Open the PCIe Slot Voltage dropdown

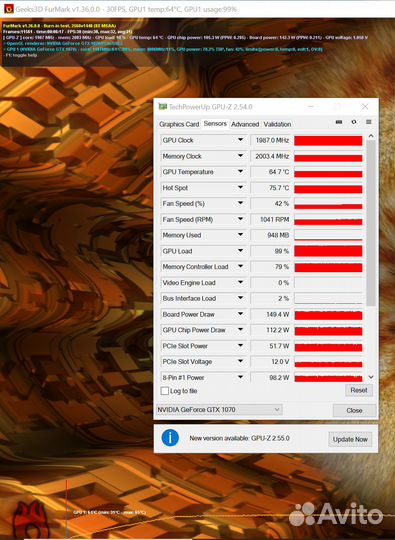pos(240,362)
